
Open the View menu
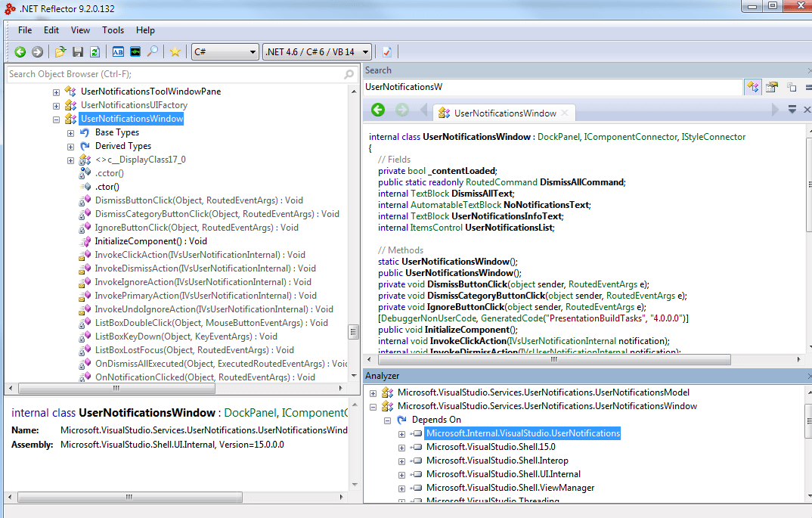(80, 30)
